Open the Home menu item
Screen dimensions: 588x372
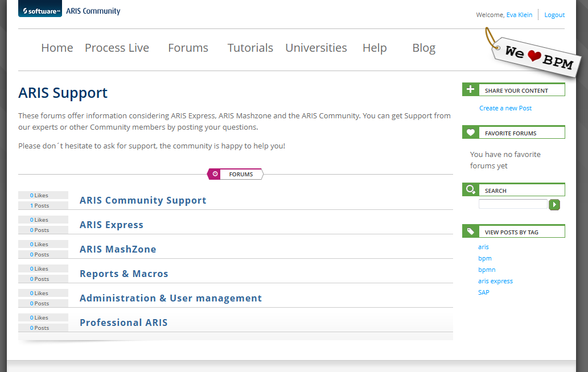(x=57, y=48)
